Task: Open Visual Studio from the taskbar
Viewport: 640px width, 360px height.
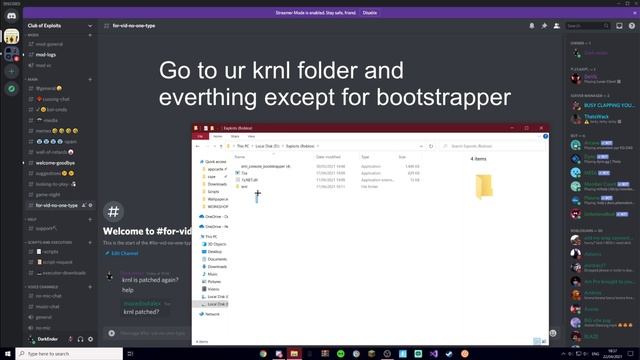Action: [x=433, y=353]
